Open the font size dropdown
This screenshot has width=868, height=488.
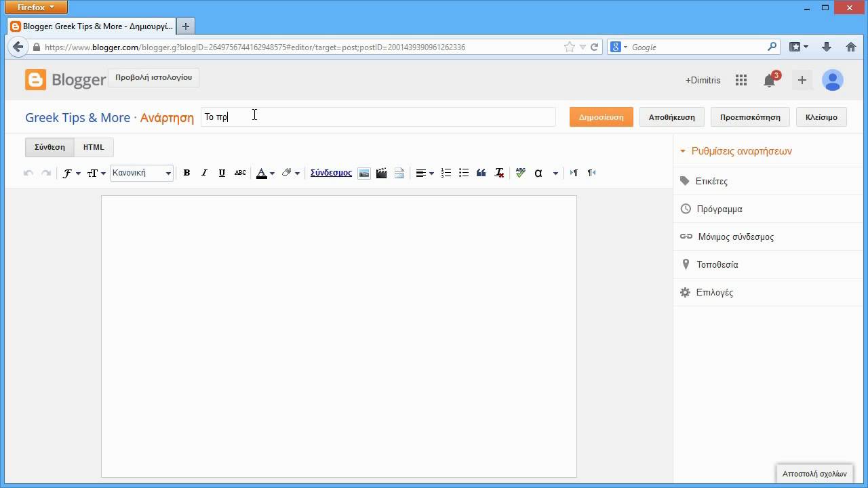pos(96,173)
